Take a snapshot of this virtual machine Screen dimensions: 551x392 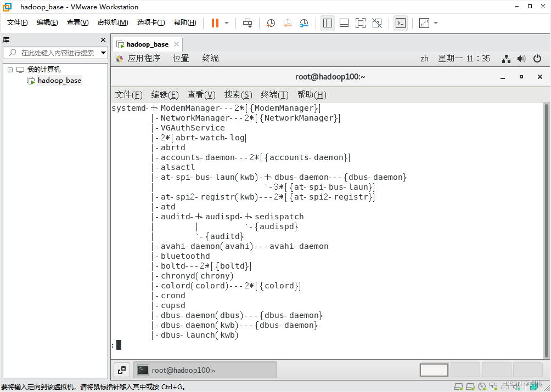(x=271, y=23)
